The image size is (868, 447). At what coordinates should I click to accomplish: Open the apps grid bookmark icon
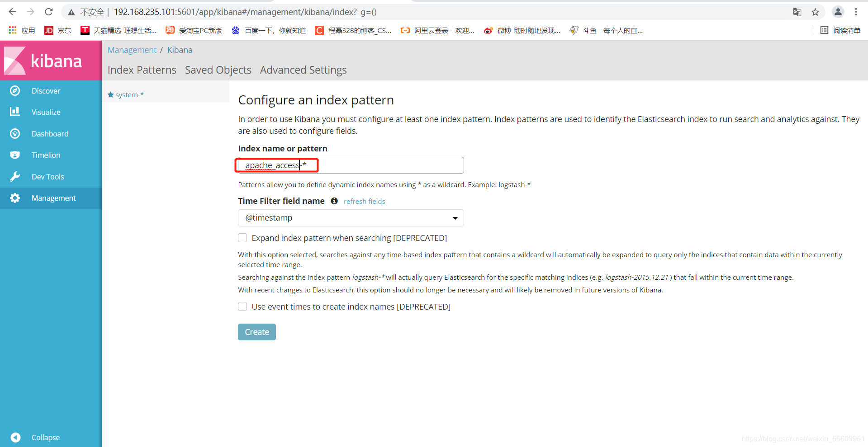[x=13, y=30]
